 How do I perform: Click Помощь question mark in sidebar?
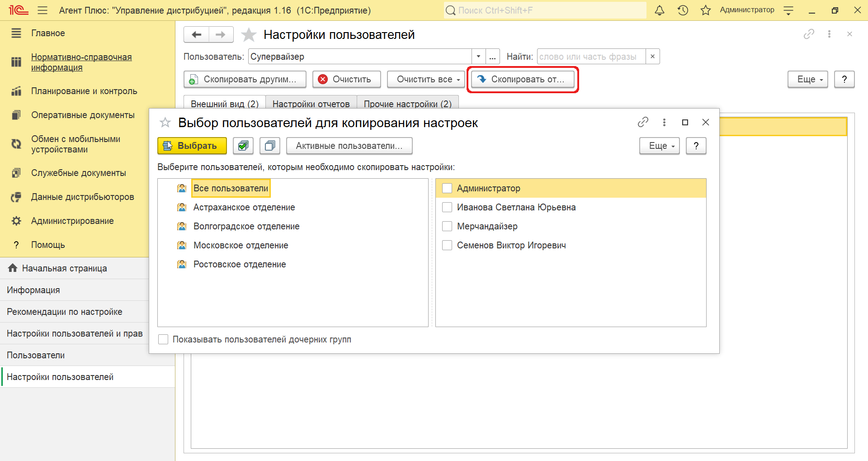[x=16, y=245]
